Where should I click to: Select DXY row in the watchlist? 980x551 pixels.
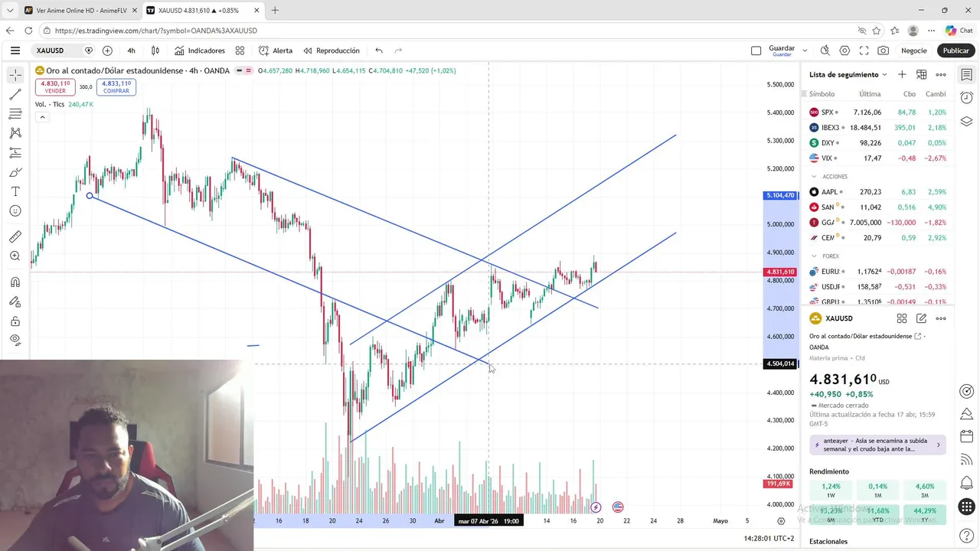tap(877, 143)
